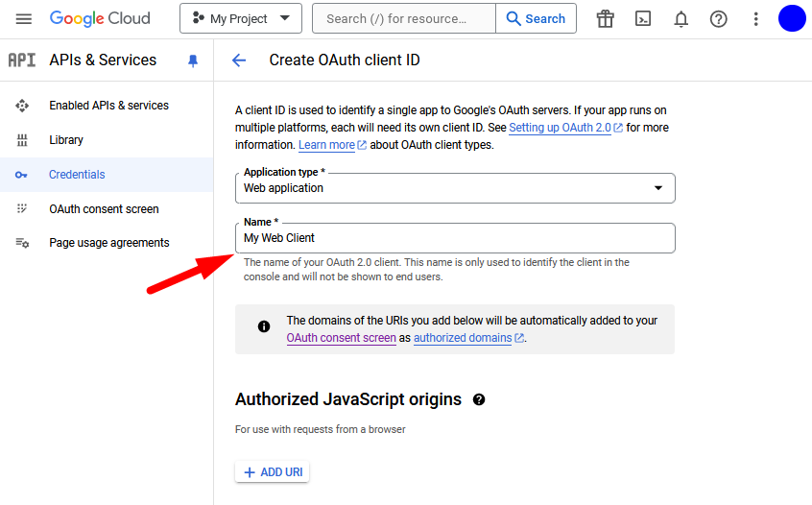Viewport: 812px width, 505px height.
Task: Open the My Project selector dropdown
Action: point(241,18)
